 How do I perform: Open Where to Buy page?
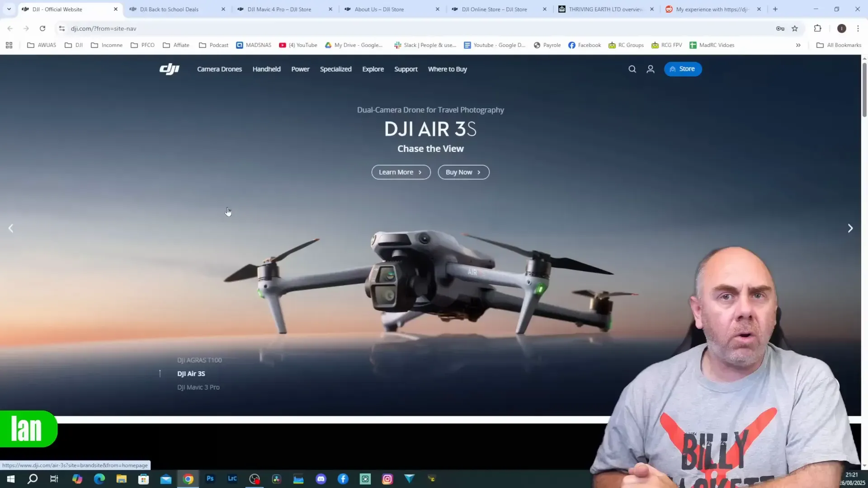[x=448, y=69]
